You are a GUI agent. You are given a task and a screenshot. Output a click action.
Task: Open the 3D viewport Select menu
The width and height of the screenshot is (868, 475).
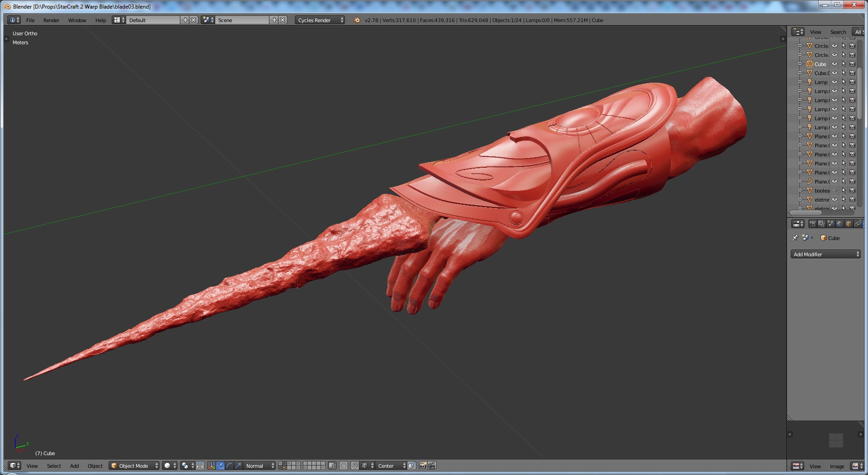[54, 466]
